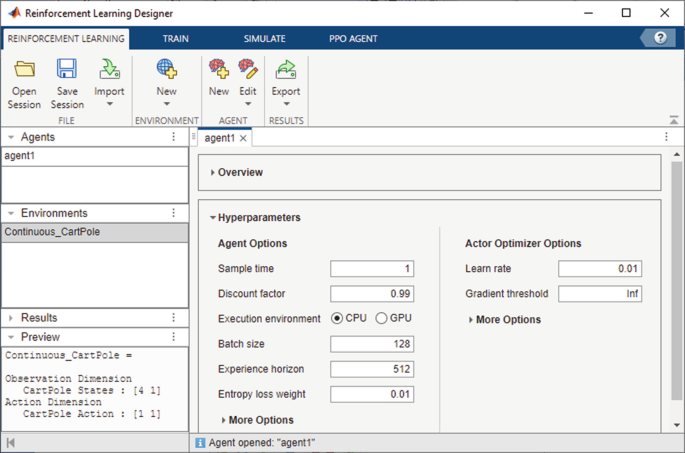Image resolution: width=685 pixels, height=453 pixels.
Task: Switch to the PPO Agent tab
Action: (353, 38)
